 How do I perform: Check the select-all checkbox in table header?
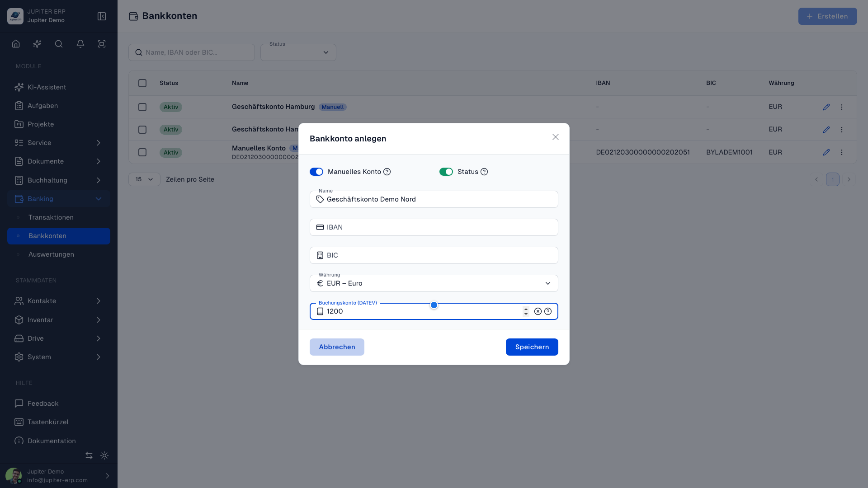(x=142, y=83)
